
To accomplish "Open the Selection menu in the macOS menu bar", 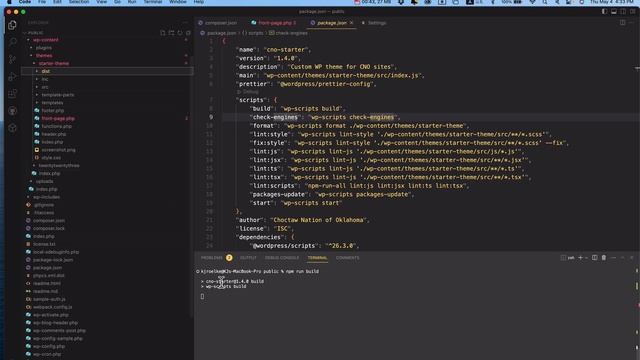I will click(x=79, y=2).
